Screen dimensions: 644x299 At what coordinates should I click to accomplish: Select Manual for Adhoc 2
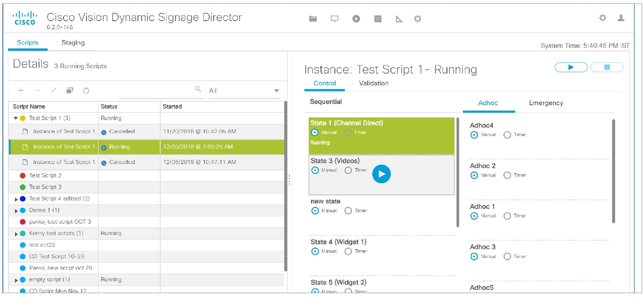pyautogui.click(x=474, y=175)
